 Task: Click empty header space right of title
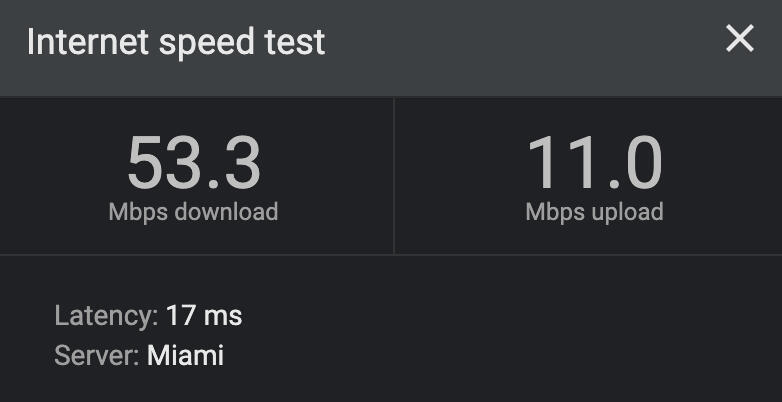pos(520,42)
